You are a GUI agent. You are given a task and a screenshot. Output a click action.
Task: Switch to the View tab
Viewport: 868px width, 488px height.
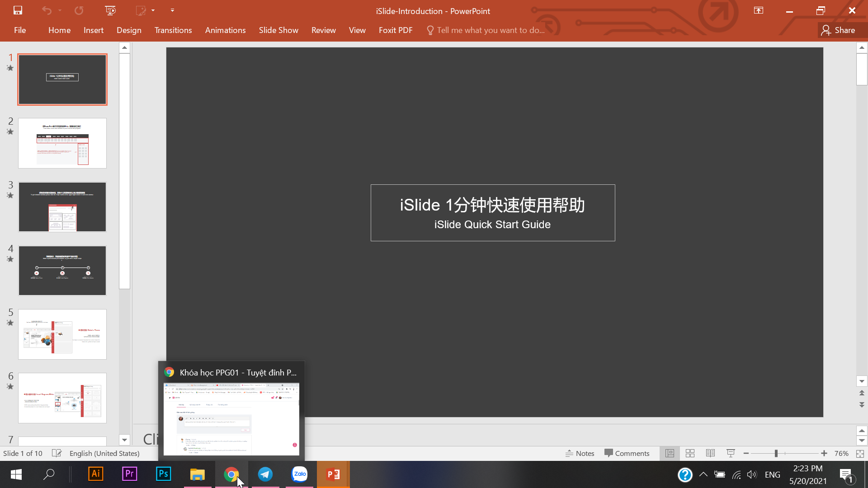tap(357, 30)
